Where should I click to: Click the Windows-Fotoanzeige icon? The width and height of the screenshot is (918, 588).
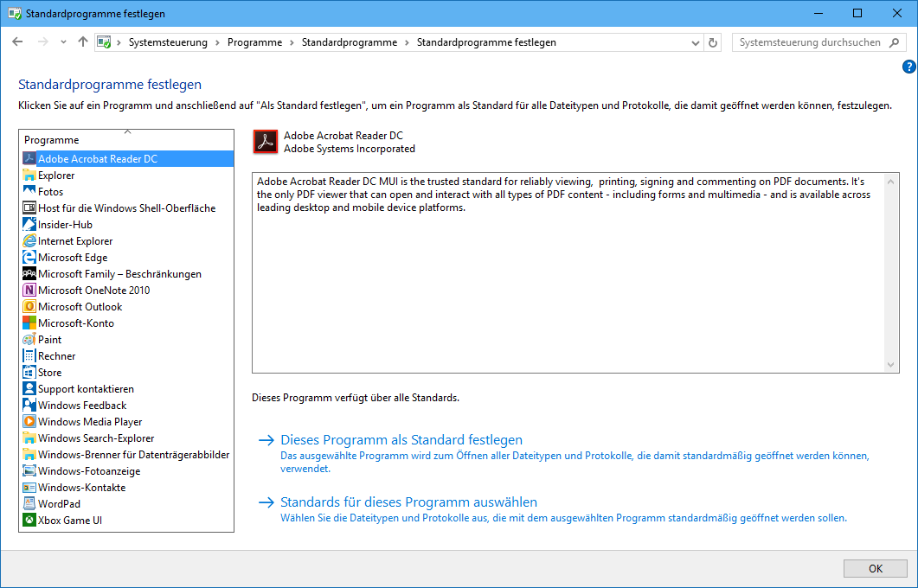29,470
